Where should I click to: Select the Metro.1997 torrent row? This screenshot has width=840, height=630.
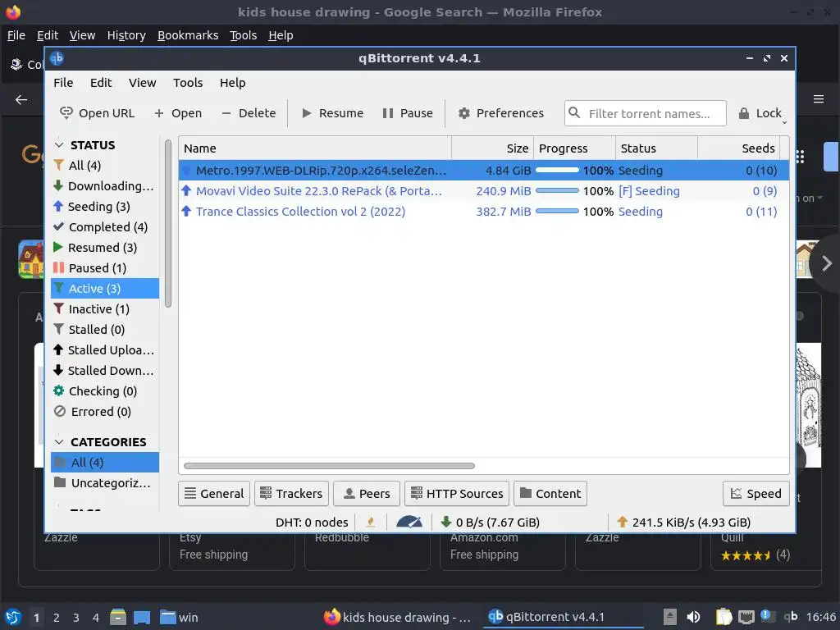pyautogui.click(x=484, y=171)
